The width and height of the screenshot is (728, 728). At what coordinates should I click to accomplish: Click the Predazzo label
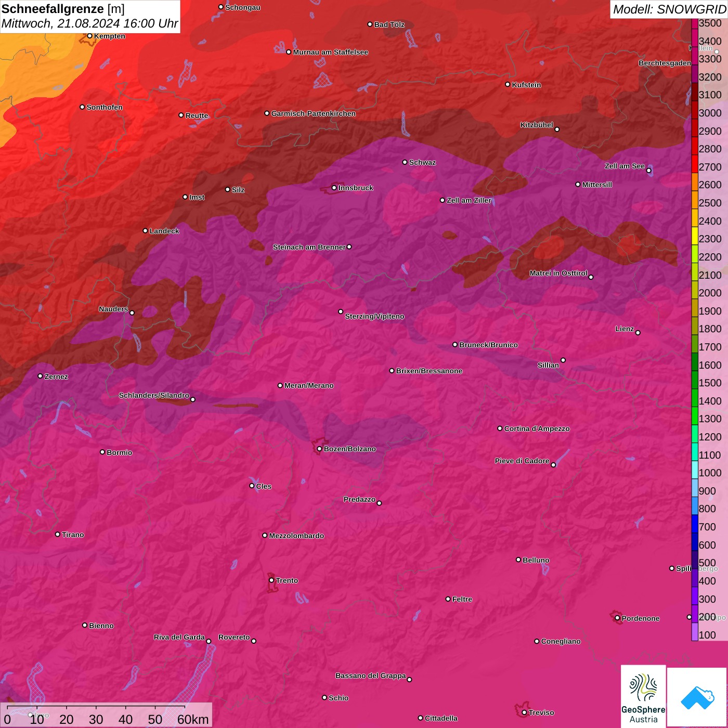359,499
